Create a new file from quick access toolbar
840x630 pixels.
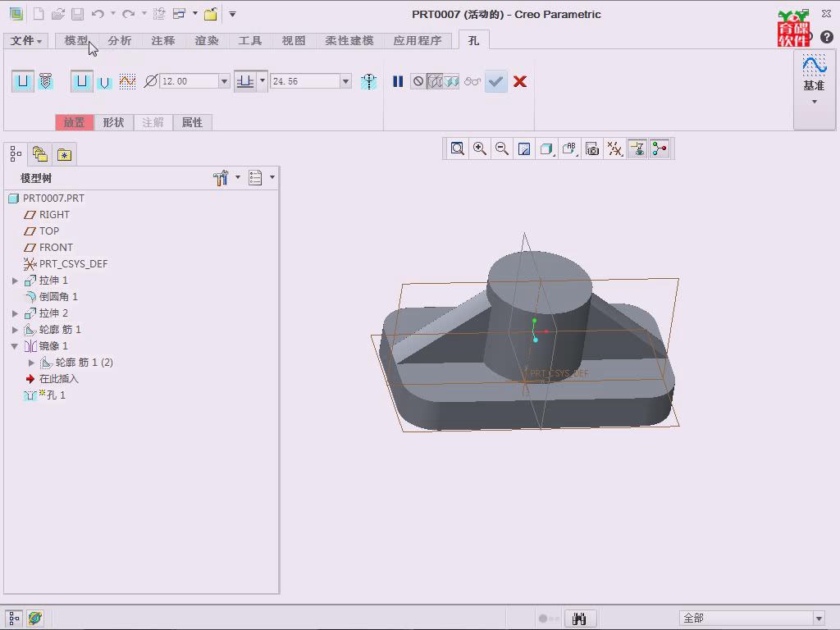[39, 14]
